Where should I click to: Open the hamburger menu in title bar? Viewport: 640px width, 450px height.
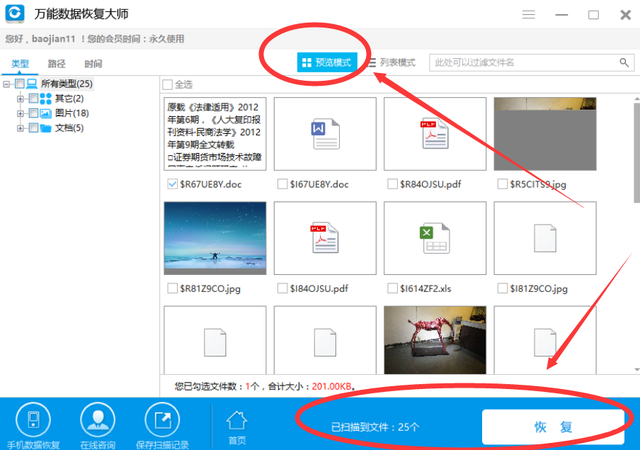pyautogui.click(x=529, y=15)
